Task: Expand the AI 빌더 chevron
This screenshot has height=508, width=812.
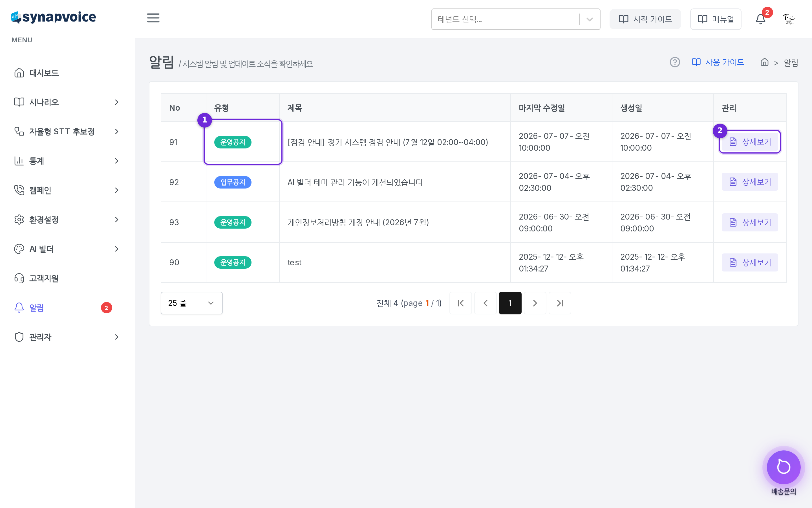Action: [x=116, y=249]
